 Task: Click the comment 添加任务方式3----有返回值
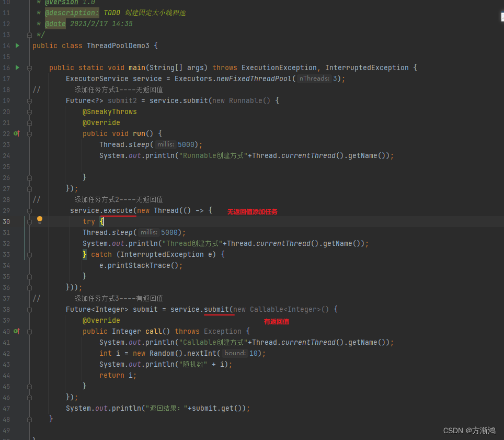[x=118, y=299]
